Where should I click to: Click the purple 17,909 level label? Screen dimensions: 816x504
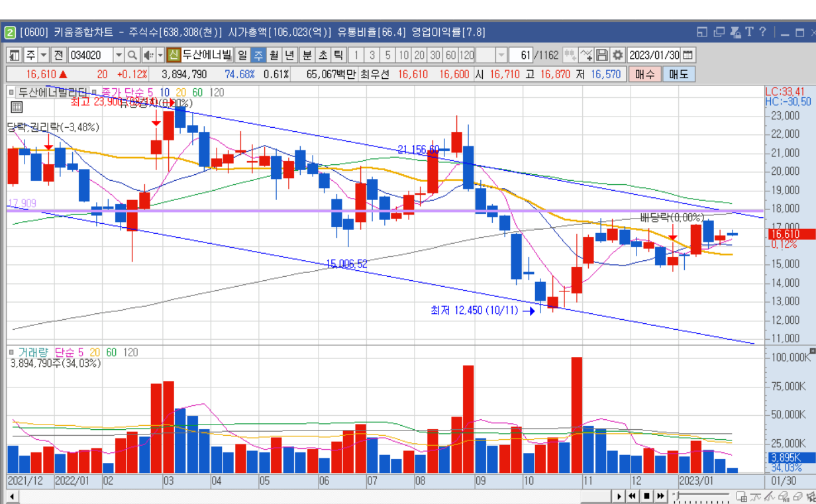pos(21,203)
